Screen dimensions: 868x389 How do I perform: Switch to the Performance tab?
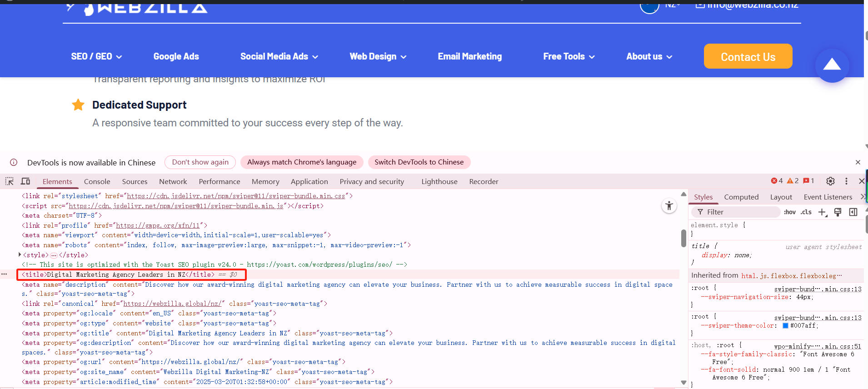click(219, 181)
